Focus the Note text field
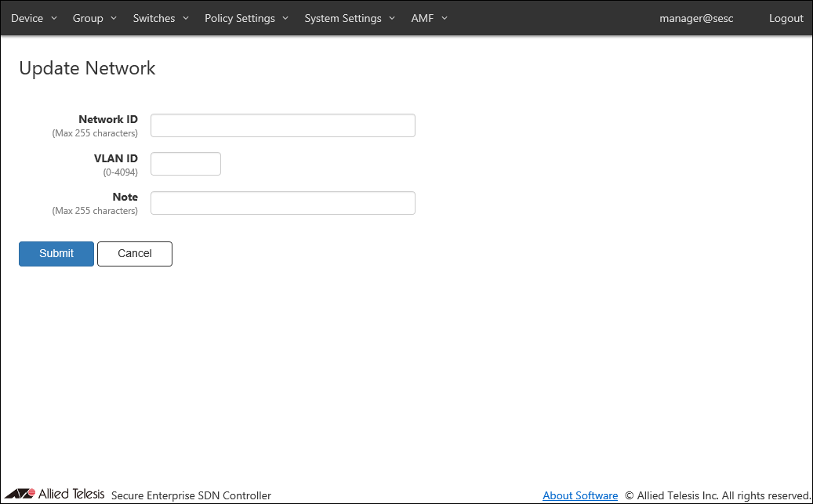This screenshot has height=504, width=813. (282, 203)
